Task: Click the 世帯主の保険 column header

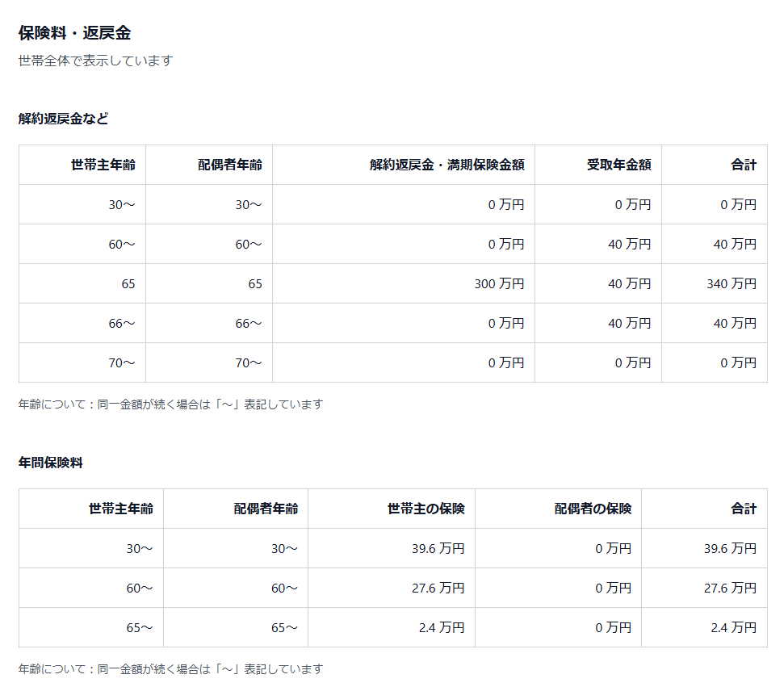Action: click(x=429, y=509)
